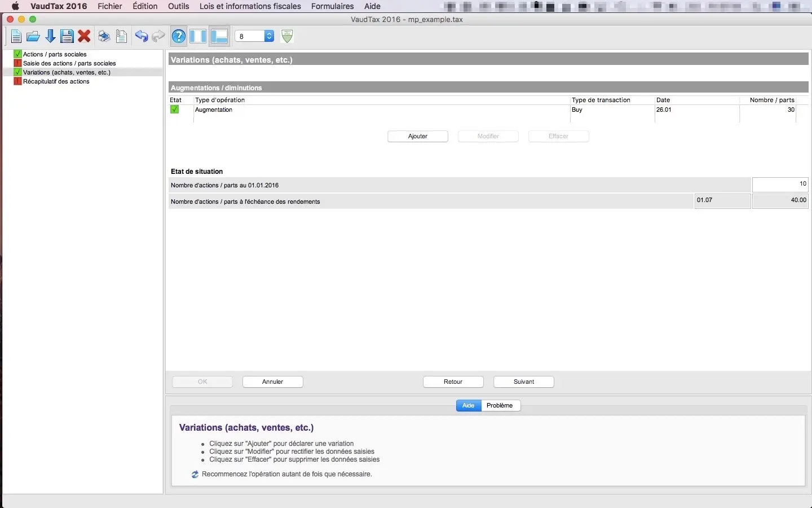This screenshot has width=812, height=508.
Task: Click the Type d'opération column header
Action: [x=220, y=100]
